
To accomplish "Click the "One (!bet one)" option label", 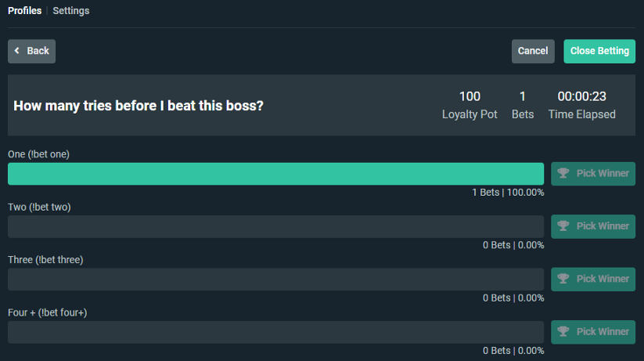I will click(39, 155).
